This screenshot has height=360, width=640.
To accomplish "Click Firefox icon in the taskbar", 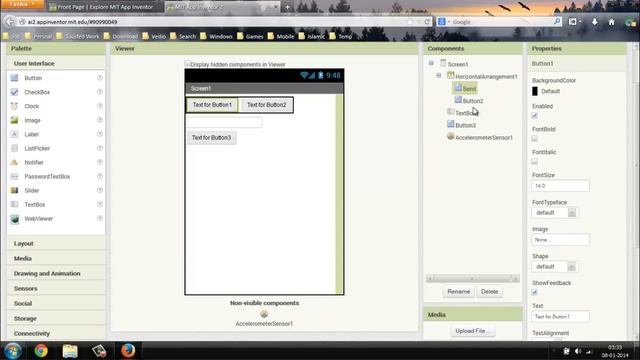I will 128,351.
